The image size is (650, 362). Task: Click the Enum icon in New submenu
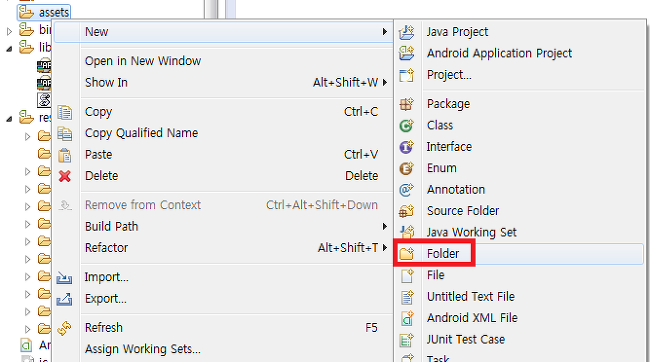coord(406,168)
